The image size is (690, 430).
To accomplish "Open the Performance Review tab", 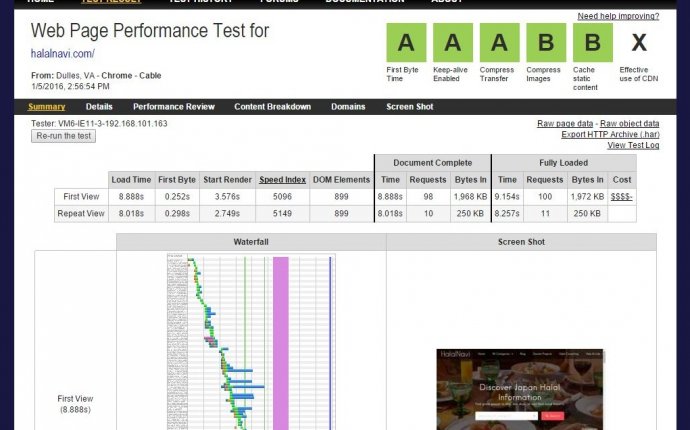I will 174,107.
